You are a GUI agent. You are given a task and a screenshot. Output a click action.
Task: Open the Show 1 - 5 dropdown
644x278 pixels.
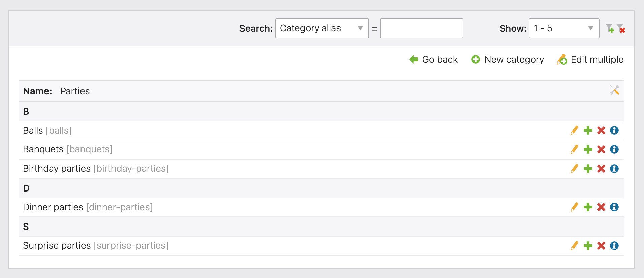pos(564,28)
